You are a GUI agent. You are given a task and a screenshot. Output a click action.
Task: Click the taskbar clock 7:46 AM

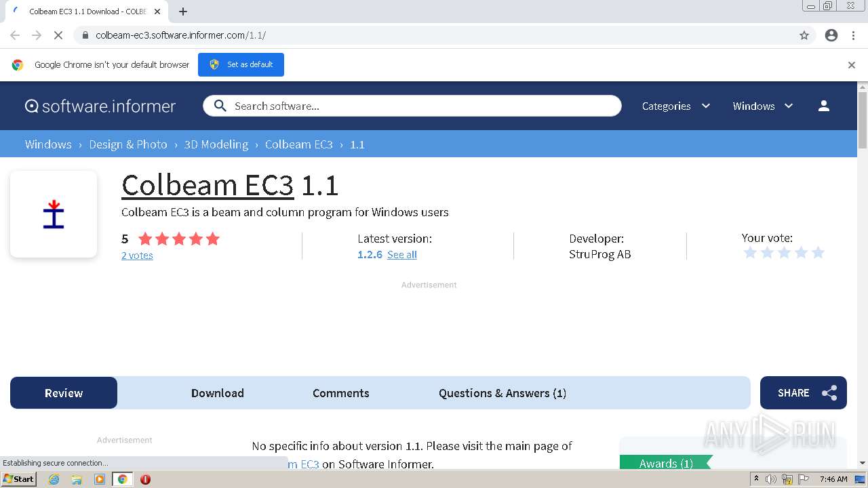click(833, 479)
